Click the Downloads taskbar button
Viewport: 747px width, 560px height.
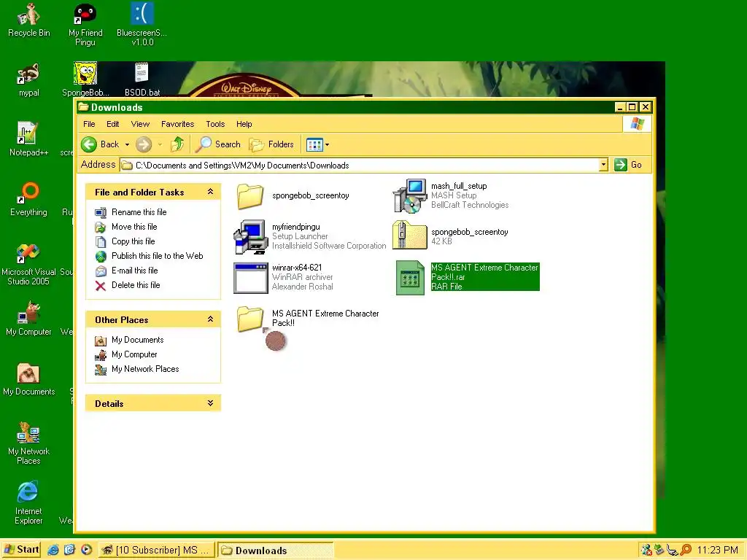275,550
